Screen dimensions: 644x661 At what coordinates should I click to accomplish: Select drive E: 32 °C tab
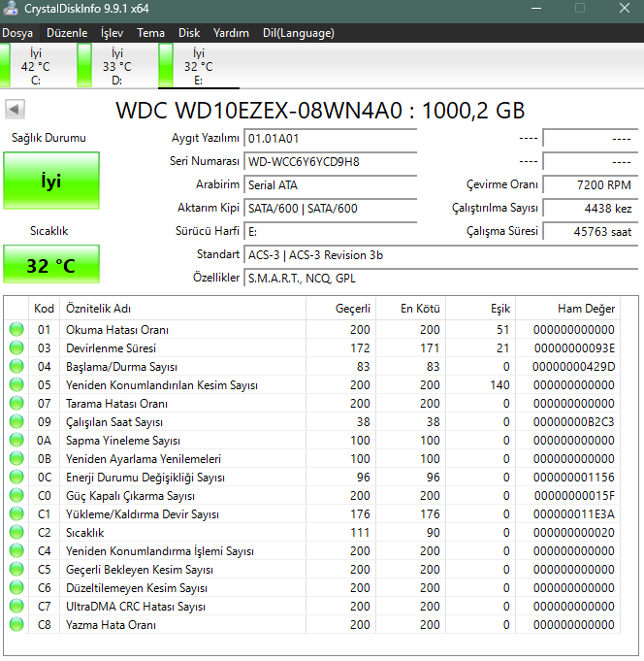coord(199,66)
